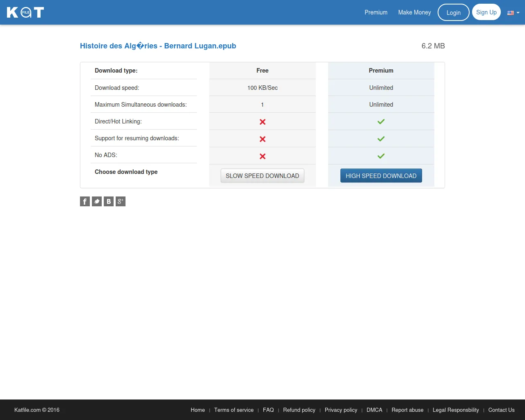Click the Sign Up button
This screenshot has width=525, height=420.
[x=486, y=12]
